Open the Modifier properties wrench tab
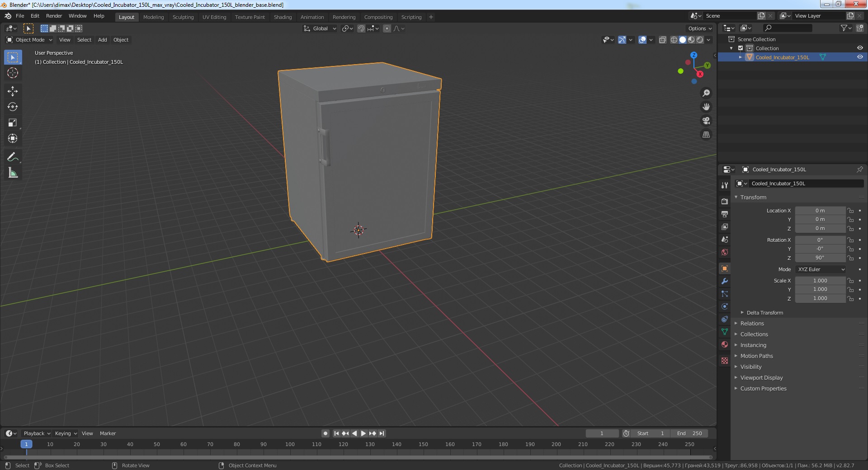 725,281
